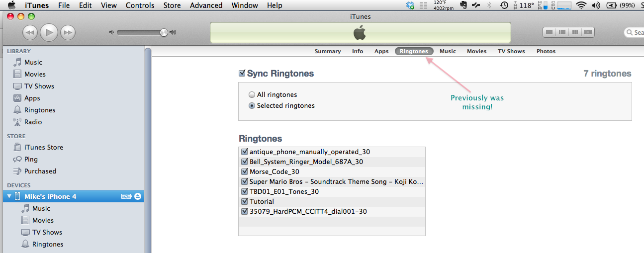Uncheck the TBD01_E01_Tones_30 checkbox
644x253 pixels.
244,191
